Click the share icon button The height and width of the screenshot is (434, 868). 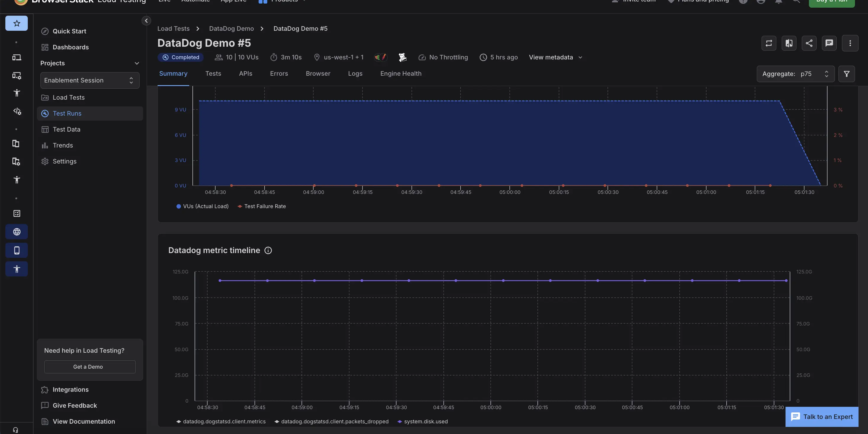coord(809,43)
